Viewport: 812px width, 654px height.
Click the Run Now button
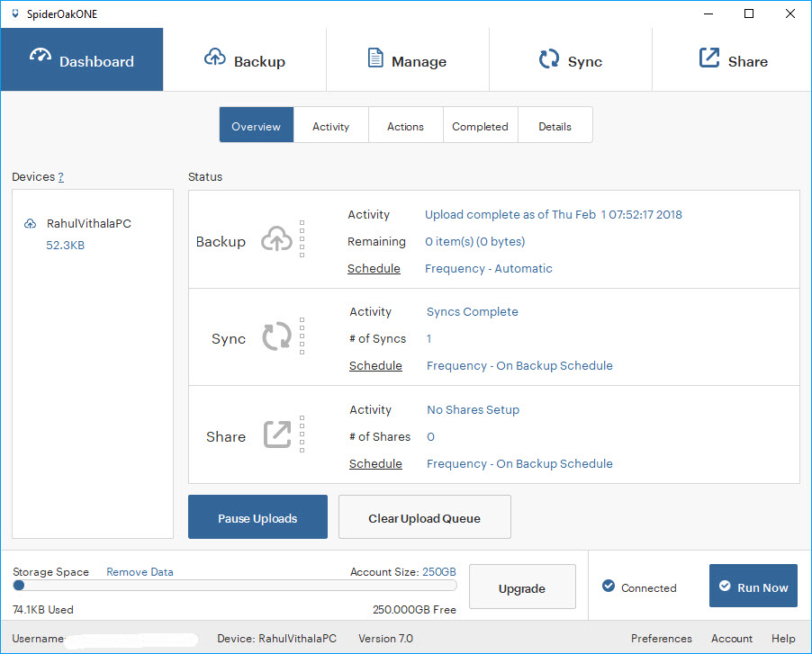pos(753,586)
